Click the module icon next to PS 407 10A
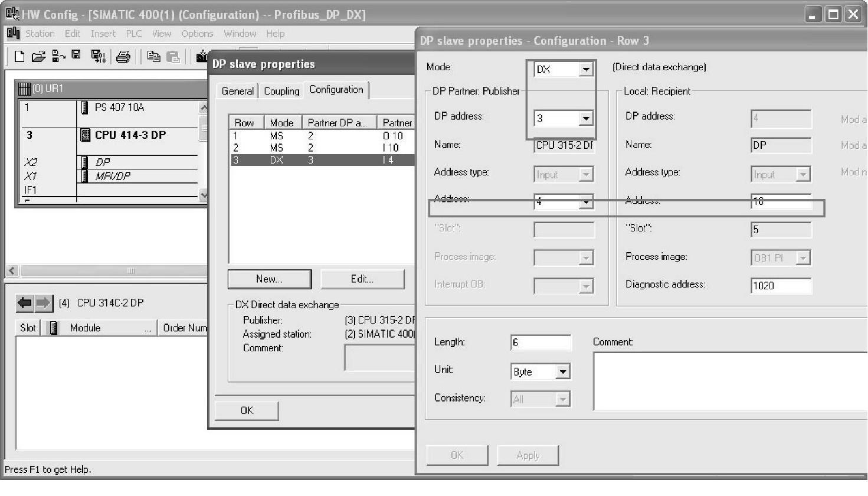Screen dimensions: 868x496 tap(84, 107)
